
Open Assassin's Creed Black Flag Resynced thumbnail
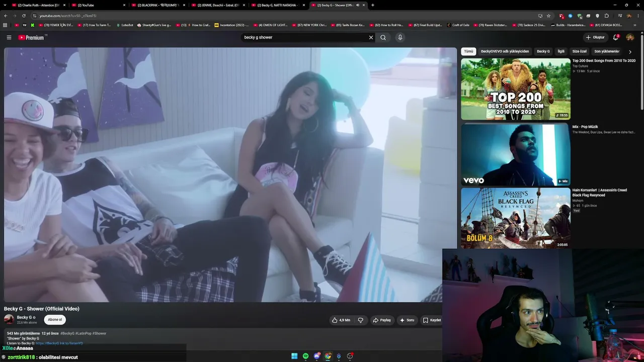coord(516,218)
